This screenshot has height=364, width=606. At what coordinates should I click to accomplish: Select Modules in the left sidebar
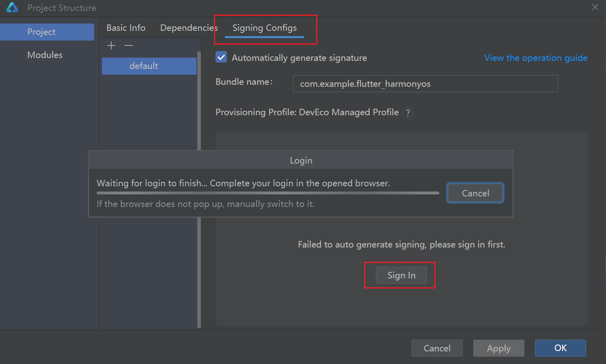click(x=45, y=55)
